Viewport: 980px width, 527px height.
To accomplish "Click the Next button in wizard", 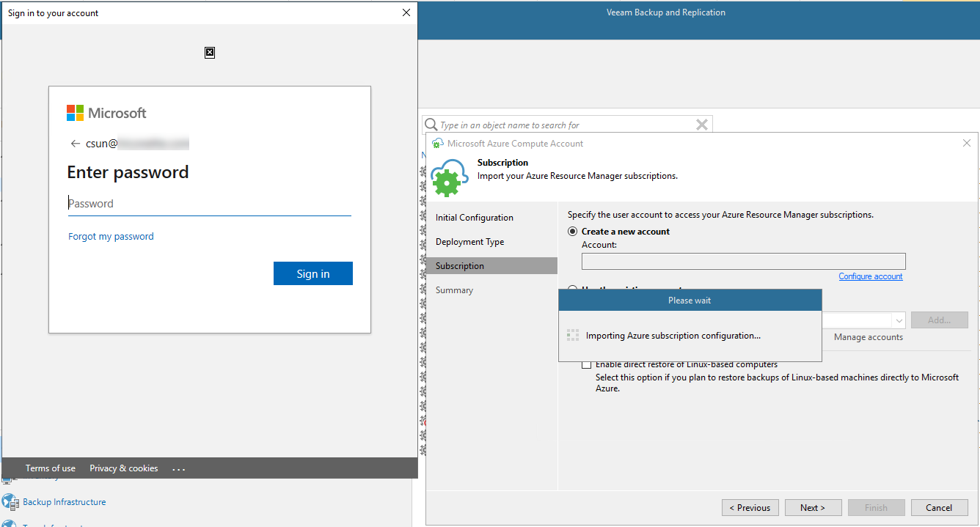I will (813, 507).
